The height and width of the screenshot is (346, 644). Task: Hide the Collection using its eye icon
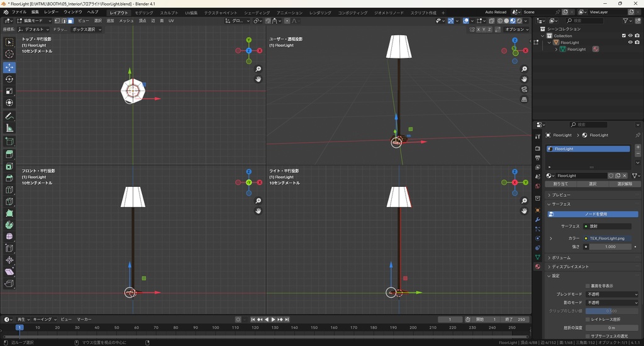(x=630, y=36)
